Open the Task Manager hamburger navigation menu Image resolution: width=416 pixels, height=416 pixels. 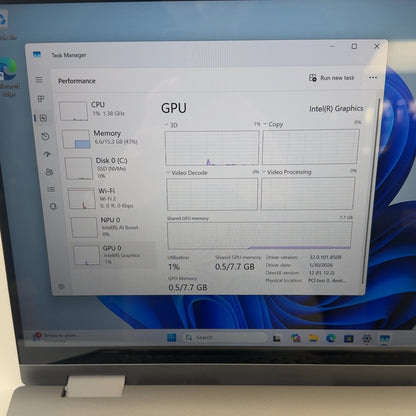coord(39,80)
